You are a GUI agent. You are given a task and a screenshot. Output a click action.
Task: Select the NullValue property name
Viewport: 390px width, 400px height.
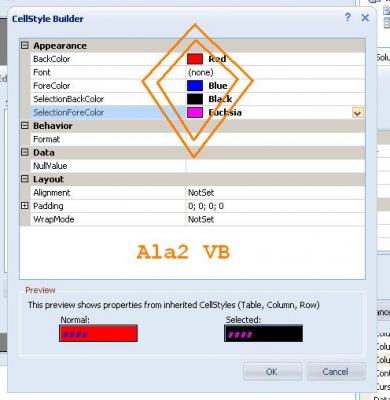pyautogui.click(x=50, y=166)
